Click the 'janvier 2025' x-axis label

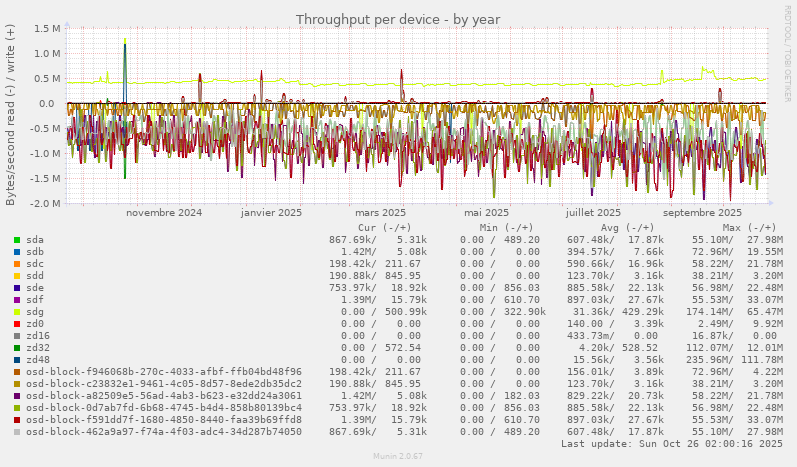coord(271,212)
